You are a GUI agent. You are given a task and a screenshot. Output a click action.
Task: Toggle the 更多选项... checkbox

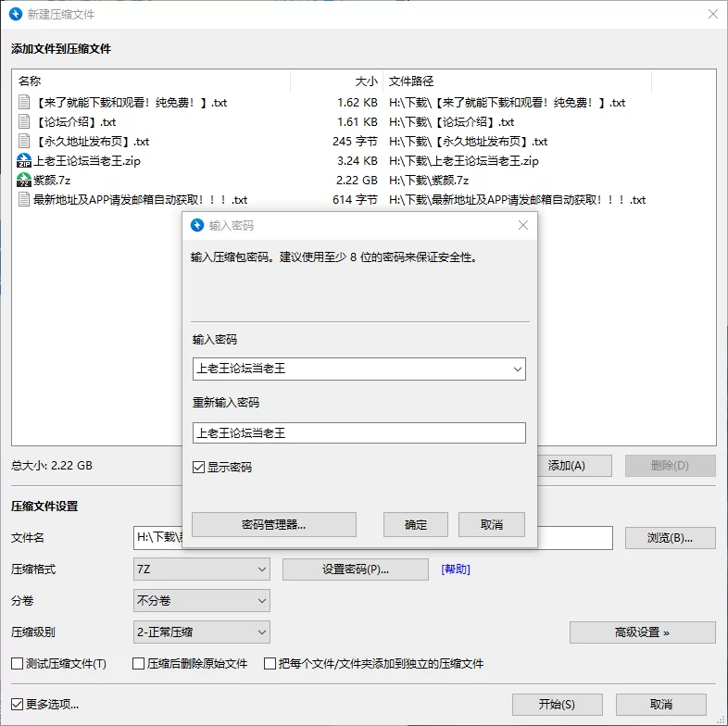(18, 705)
